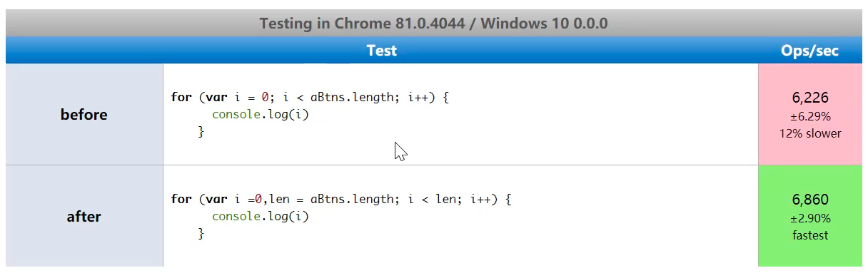This screenshot has width=868, height=278.
Task: Click the "for" keyword in after code
Action: (181, 200)
